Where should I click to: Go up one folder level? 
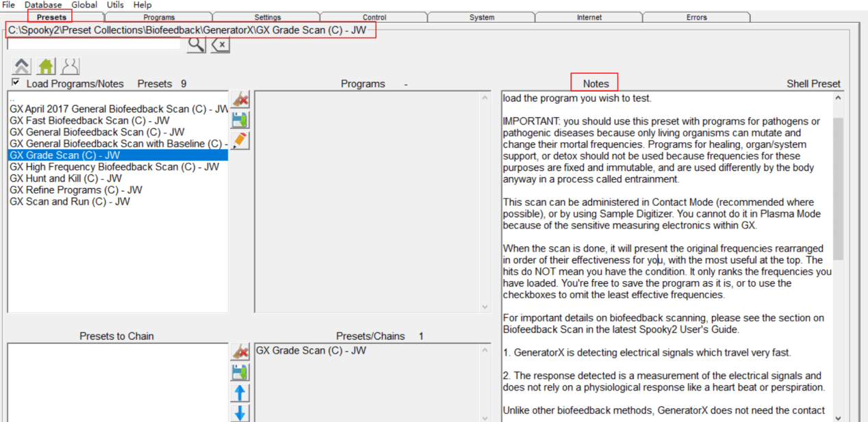[x=22, y=66]
